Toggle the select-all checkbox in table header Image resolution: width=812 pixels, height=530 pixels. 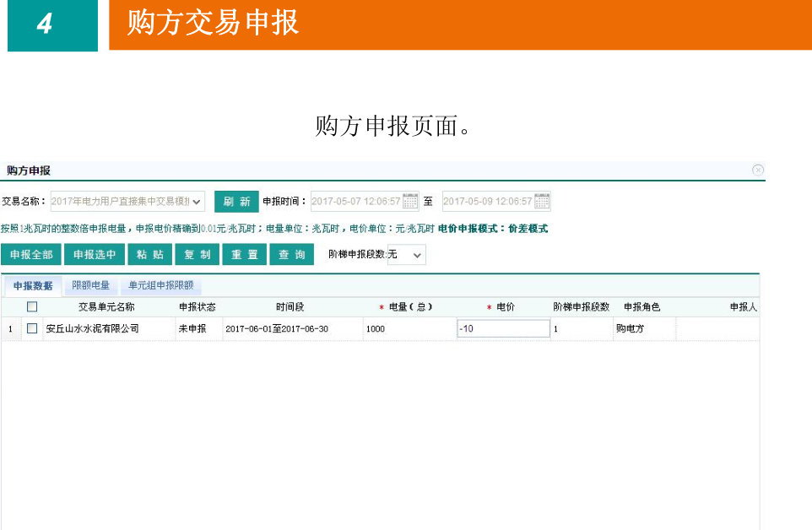pyautogui.click(x=32, y=307)
